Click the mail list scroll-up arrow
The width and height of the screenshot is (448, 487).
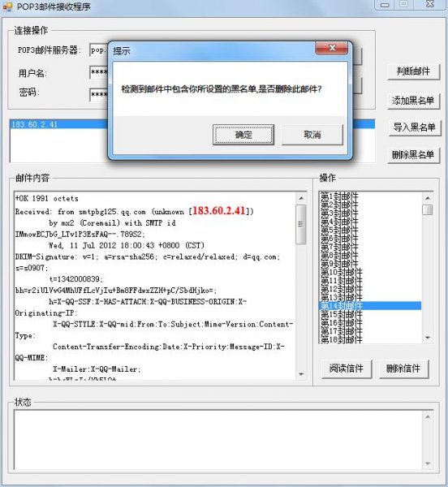tap(428, 198)
